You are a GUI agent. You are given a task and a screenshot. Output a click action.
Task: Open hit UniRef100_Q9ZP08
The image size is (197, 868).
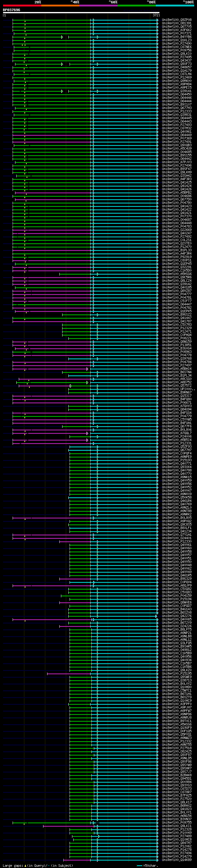tap(177, 20)
